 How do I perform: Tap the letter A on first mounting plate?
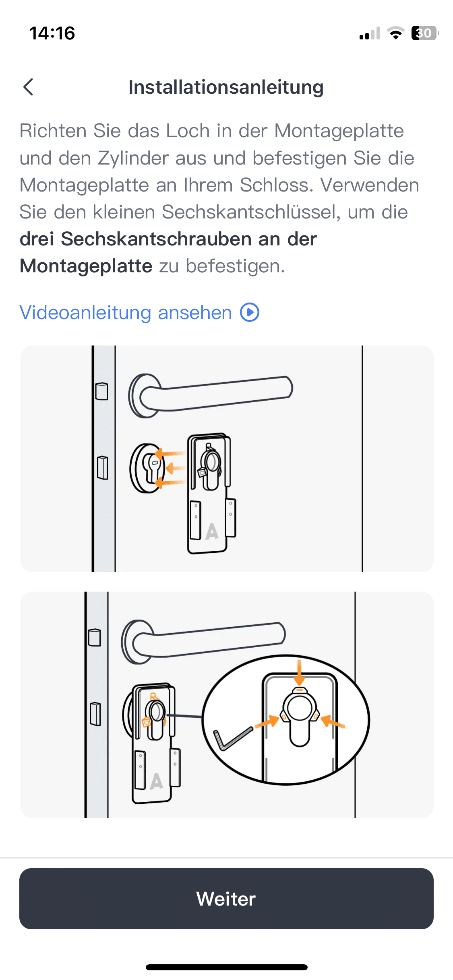pos(212,531)
